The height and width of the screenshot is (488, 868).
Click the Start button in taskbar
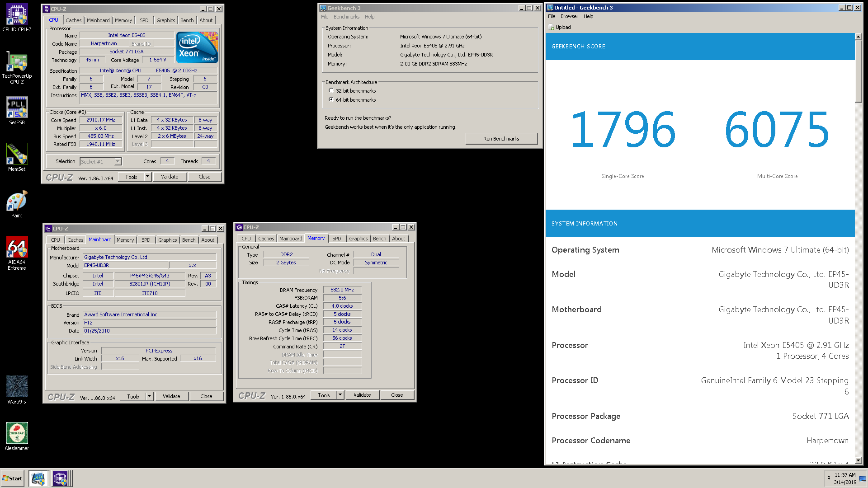[x=13, y=478]
